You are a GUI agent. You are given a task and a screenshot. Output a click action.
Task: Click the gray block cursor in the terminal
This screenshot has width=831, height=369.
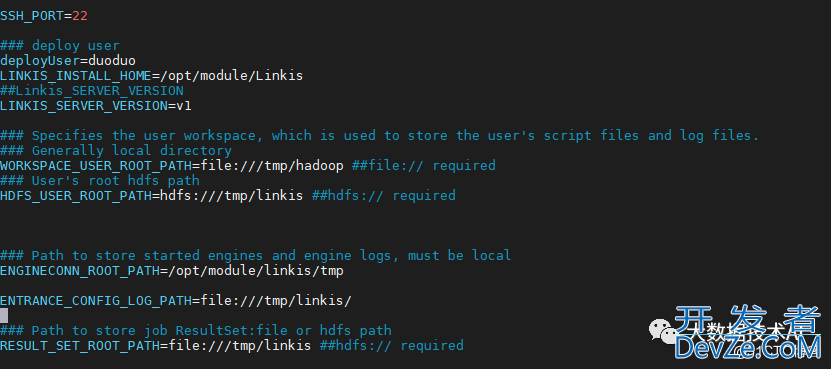4,316
